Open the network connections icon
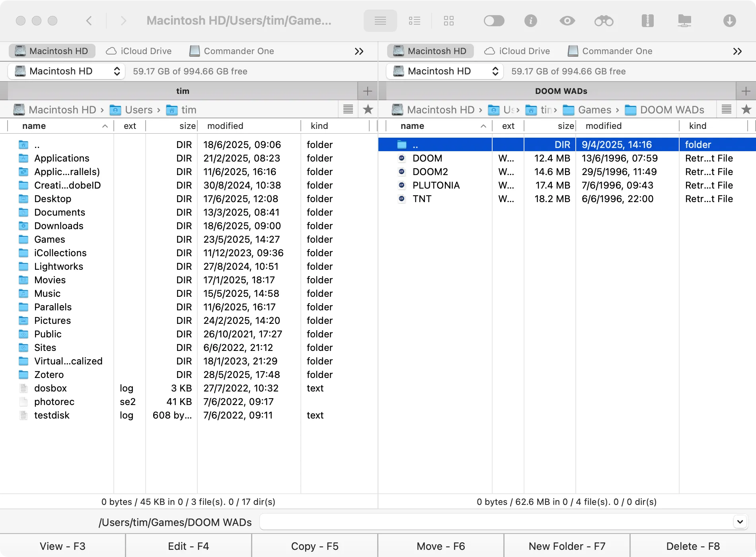This screenshot has width=756, height=557. [685, 21]
